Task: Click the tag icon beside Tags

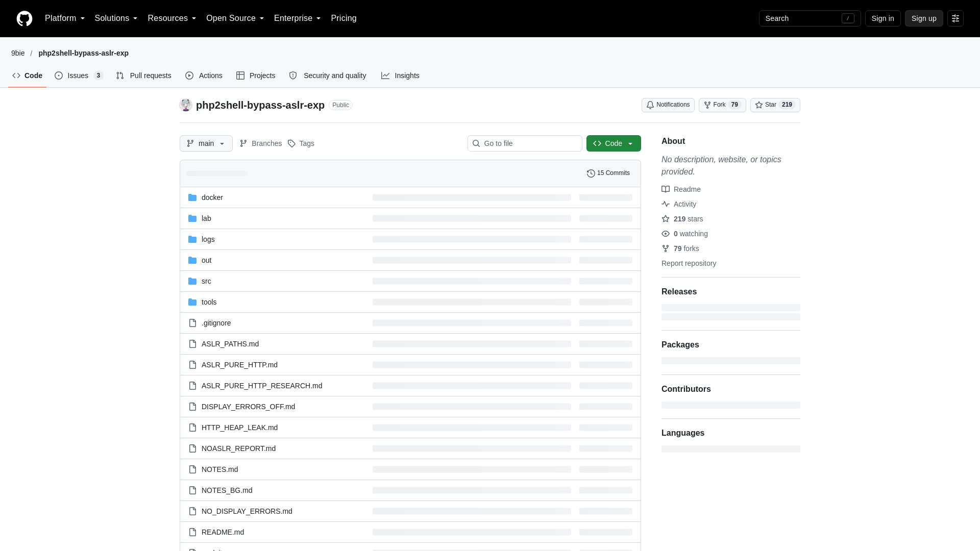Action: [x=291, y=143]
